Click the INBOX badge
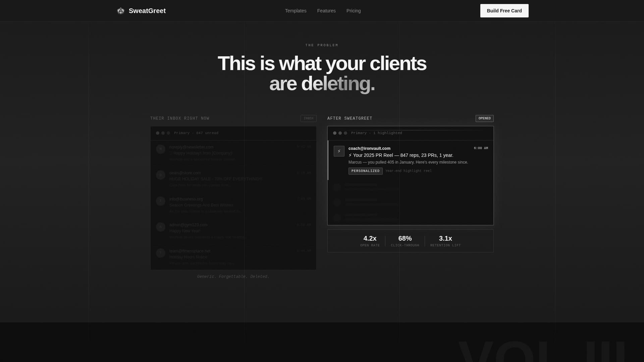The image size is (644, 362). (x=308, y=118)
